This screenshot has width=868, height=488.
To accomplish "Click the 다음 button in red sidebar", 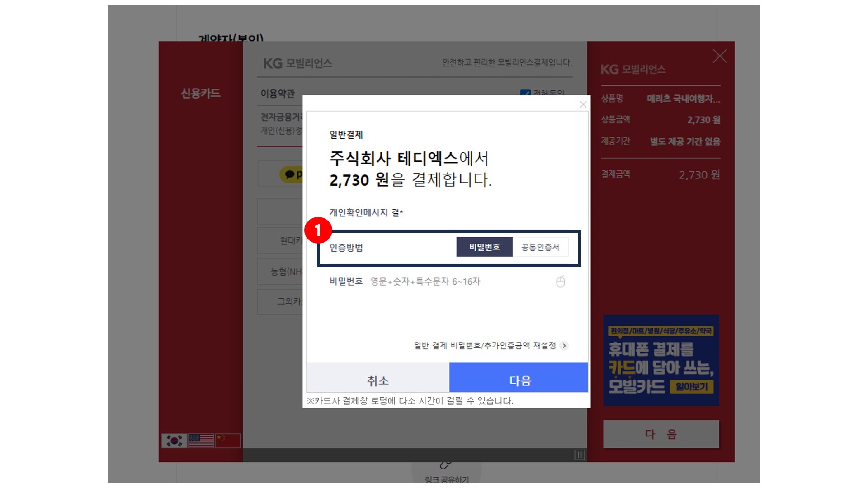I will (x=660, y=434).
